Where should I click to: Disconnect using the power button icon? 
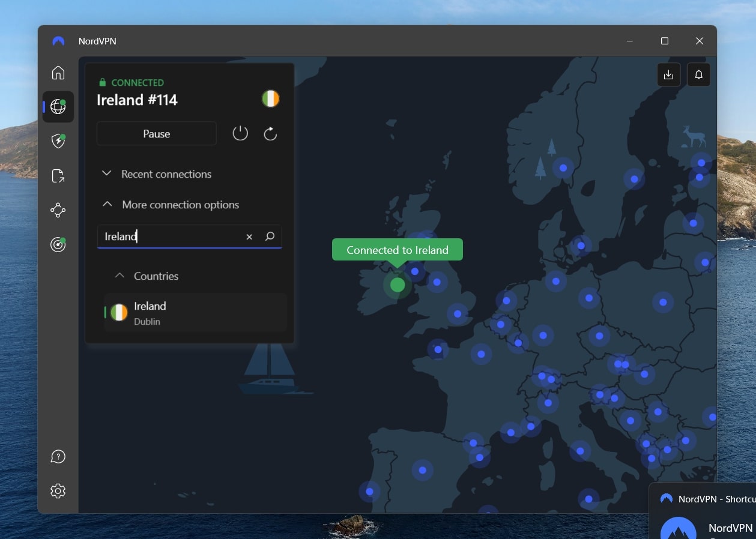click(240, 133)
